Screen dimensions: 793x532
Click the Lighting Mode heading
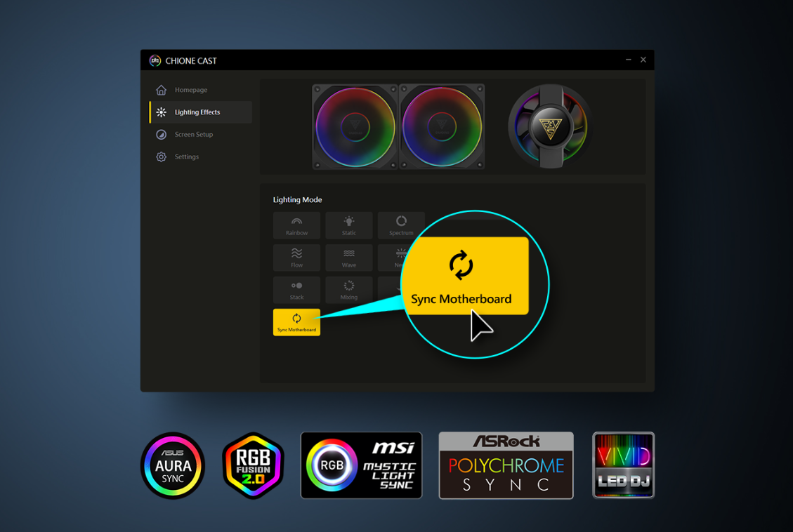[x=297, y=199]
